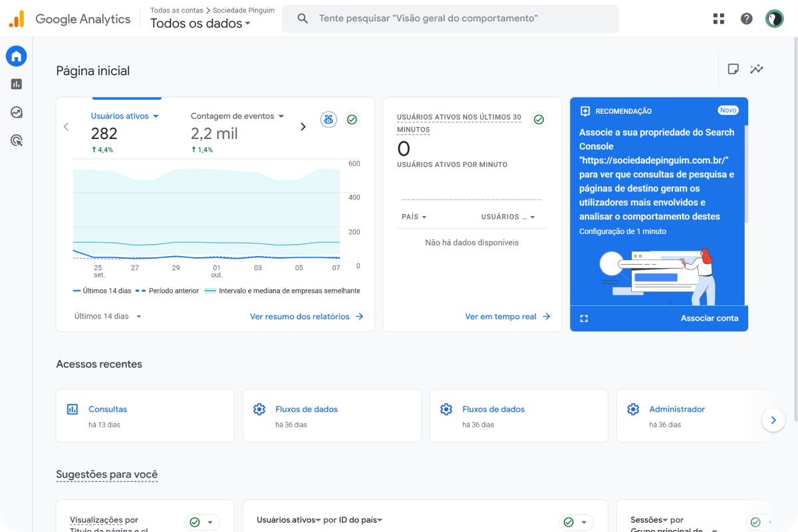The image size is (798, 532).
Task: Click the sticky note icon near Insights
Action: [x=733, y=69]
